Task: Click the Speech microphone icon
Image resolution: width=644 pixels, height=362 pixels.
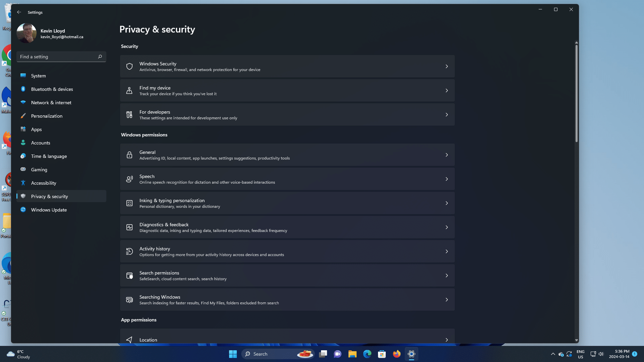Action: click(129, 179)
